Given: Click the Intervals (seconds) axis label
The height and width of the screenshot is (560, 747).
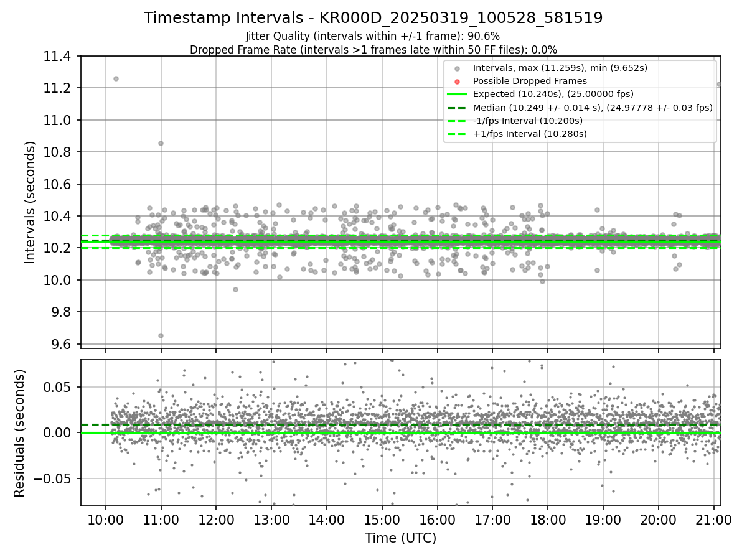Looking at the screenshot, I should (x=31, y=202).
